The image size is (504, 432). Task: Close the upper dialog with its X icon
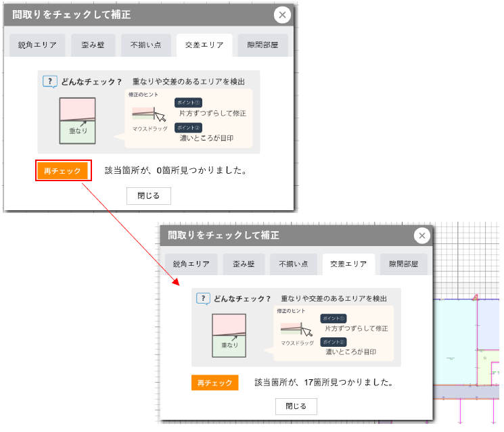tap(283, 15)
